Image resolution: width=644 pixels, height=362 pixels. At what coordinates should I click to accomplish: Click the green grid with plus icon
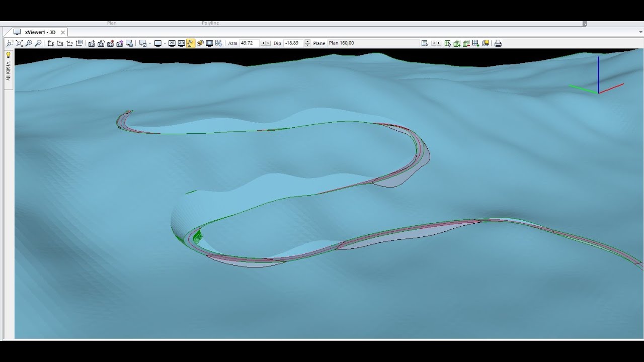pos(457,43)
